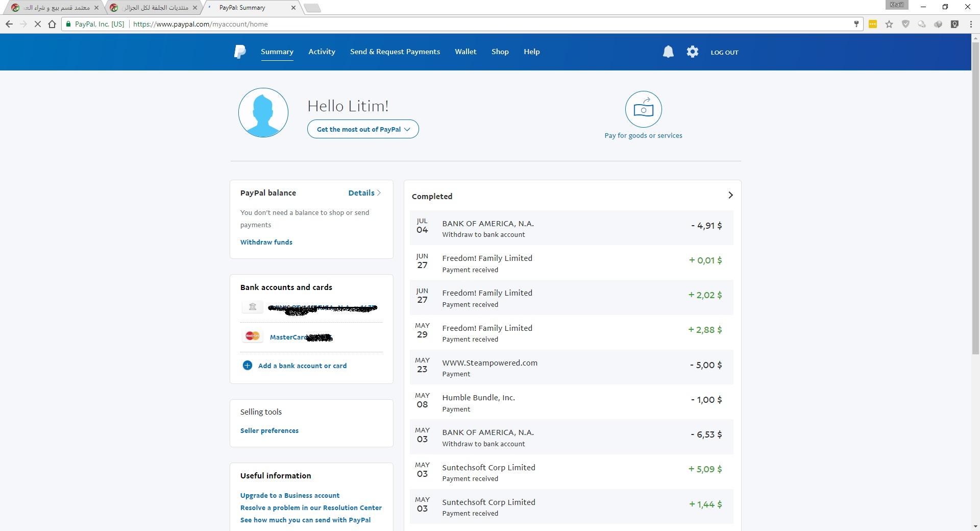This screenshot has width=980, height=531.
Task: Click the secure padlock icon in address bar
Action: click(68, 24)
